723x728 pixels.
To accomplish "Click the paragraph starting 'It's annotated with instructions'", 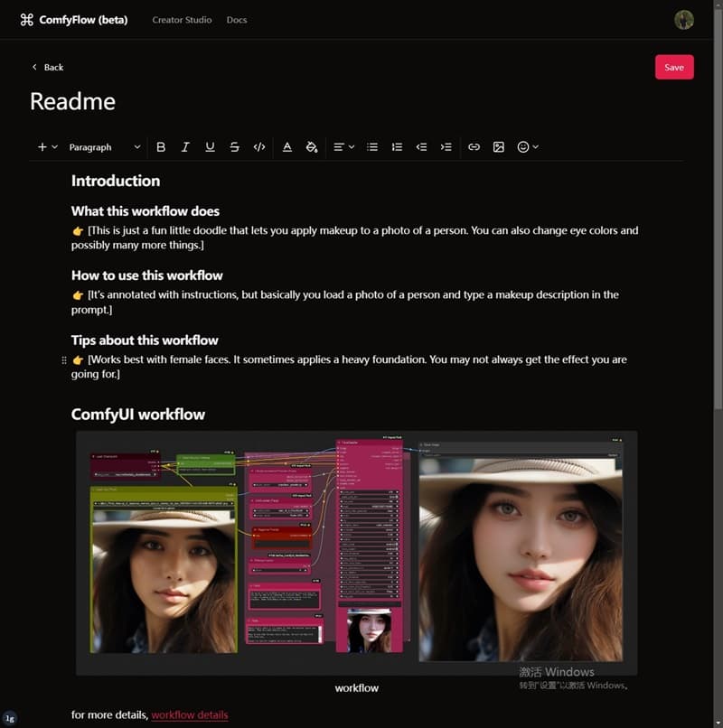I will click(x=344, y=303).
